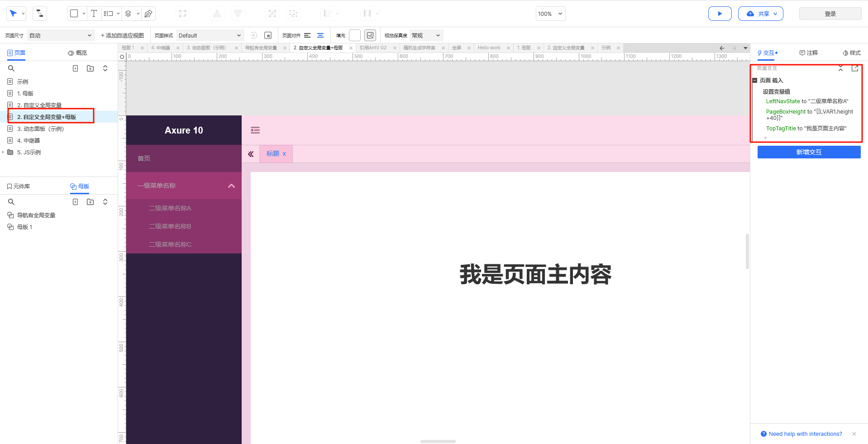Screen dimensions: 868x444
Task: Select the Connector tool in the toolbar
Action: click(x=40, y=14)
